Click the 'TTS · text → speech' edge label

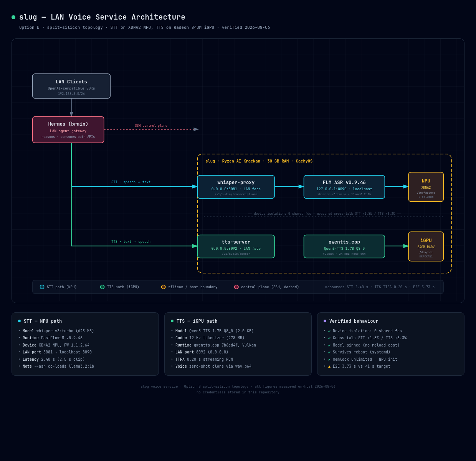pyautogui.click(x=131, y=242)
